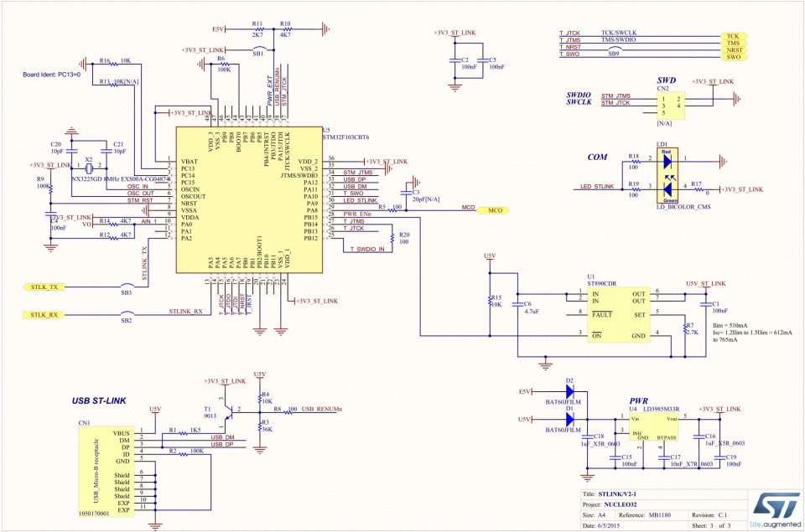
Task: Select the STM32F103CBT6 microcontroller symbol U5
Action: pos(247,201)
